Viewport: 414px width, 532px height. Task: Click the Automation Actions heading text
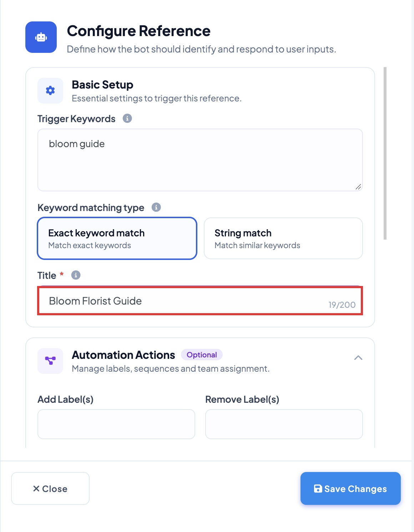[123, 355]
